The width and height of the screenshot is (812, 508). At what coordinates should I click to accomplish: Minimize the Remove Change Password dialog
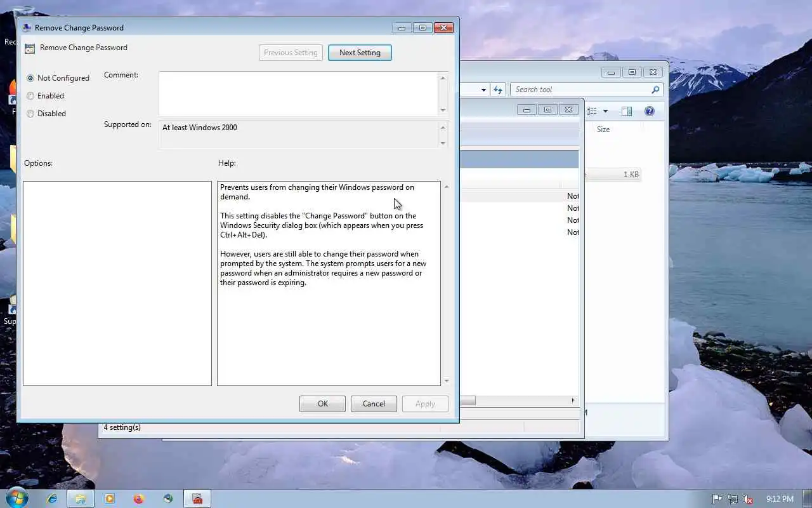click(402, 28)
